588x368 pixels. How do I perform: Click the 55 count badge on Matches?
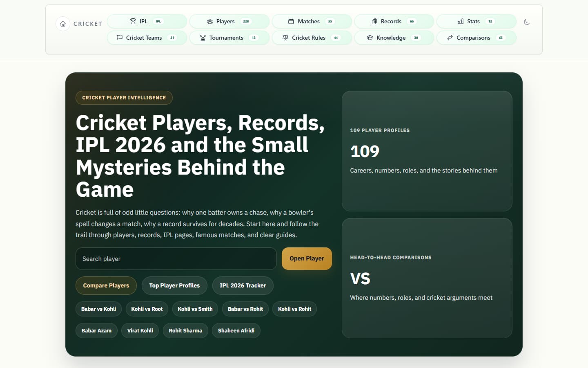(330, 21)
